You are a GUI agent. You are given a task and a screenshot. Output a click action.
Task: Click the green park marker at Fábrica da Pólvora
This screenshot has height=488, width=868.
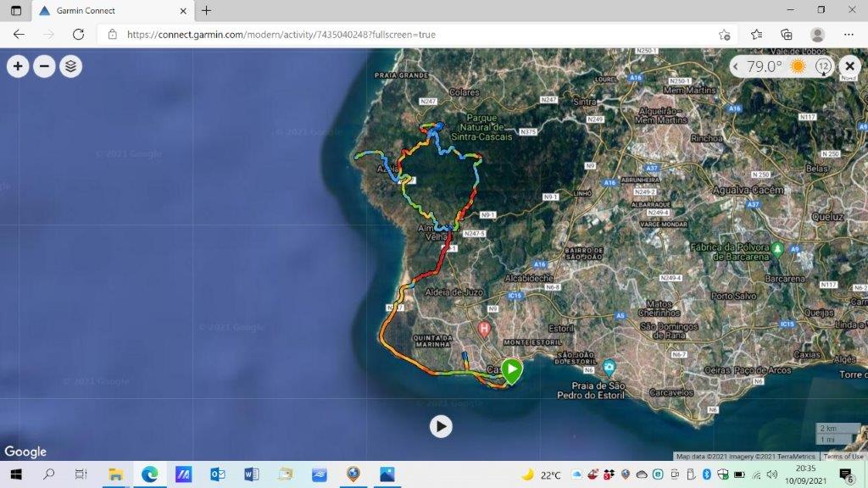click(x=777, y=250)
